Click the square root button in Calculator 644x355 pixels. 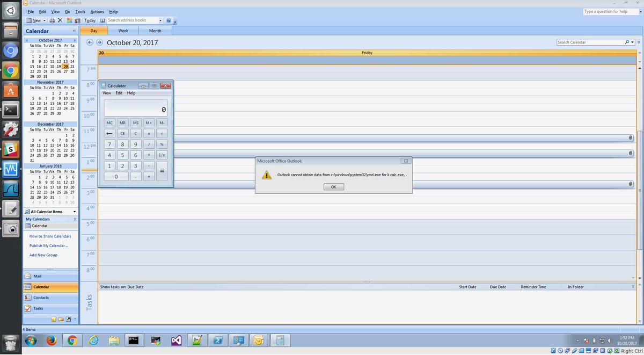coord(162,133)
